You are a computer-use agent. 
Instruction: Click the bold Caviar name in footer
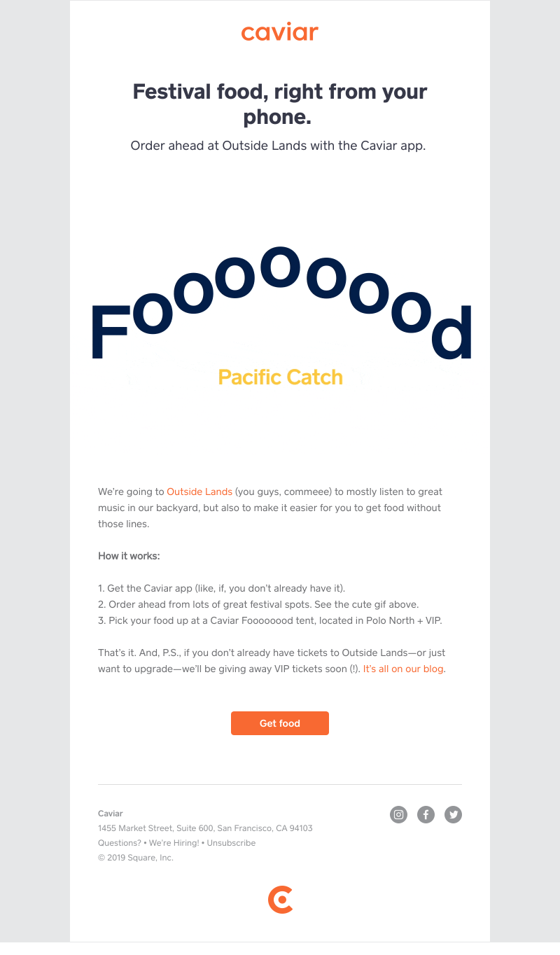tap(111, 814)
